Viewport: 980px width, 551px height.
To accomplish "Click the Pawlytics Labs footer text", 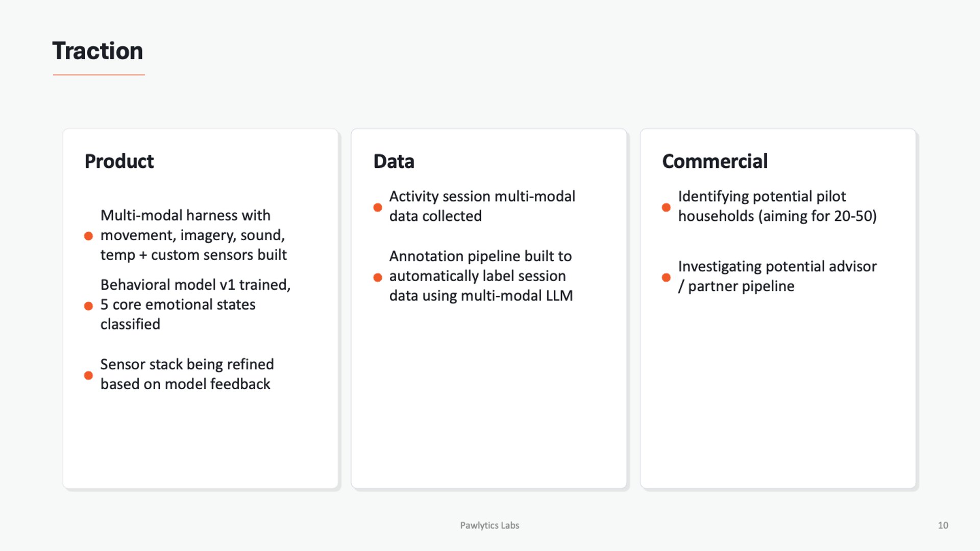I will 489,525.
